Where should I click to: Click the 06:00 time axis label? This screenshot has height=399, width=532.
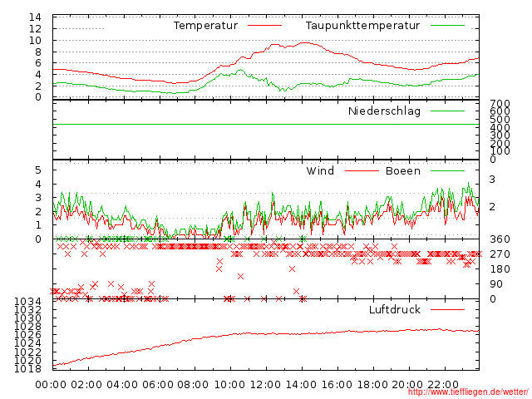158,385
